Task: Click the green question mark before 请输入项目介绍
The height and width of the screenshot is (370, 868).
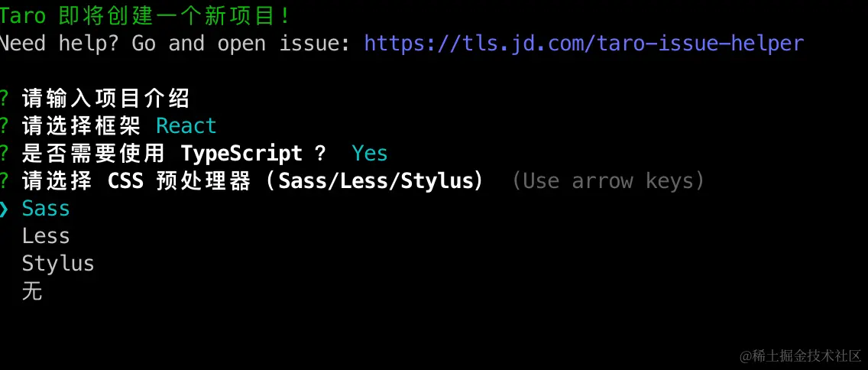Action: pyautogui.click(x=5, y=99)
